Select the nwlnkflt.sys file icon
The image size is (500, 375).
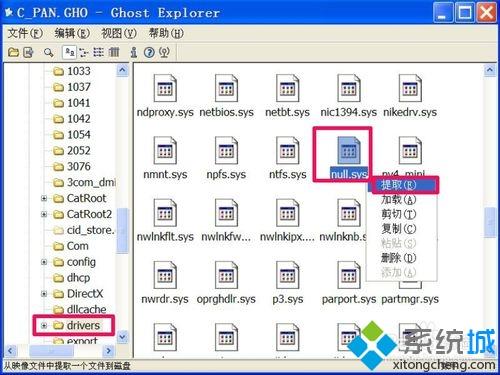point(165,213)
